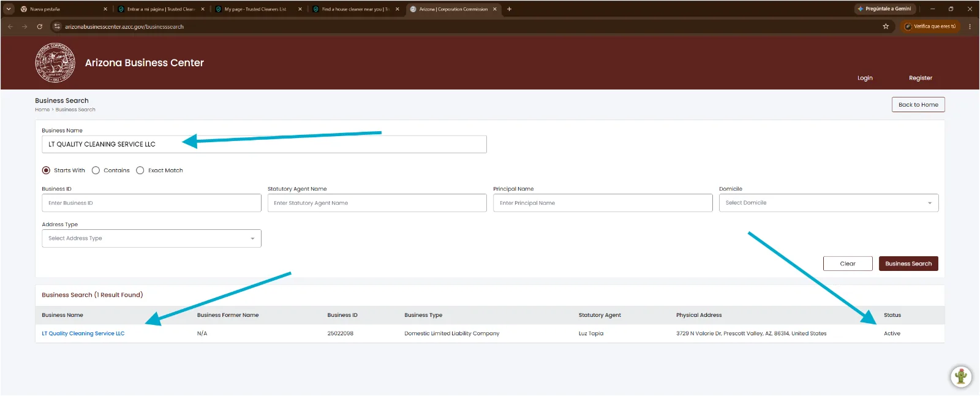Click the Business Type column header
Screen dimensions: 980x396
[x=423, y=315]
